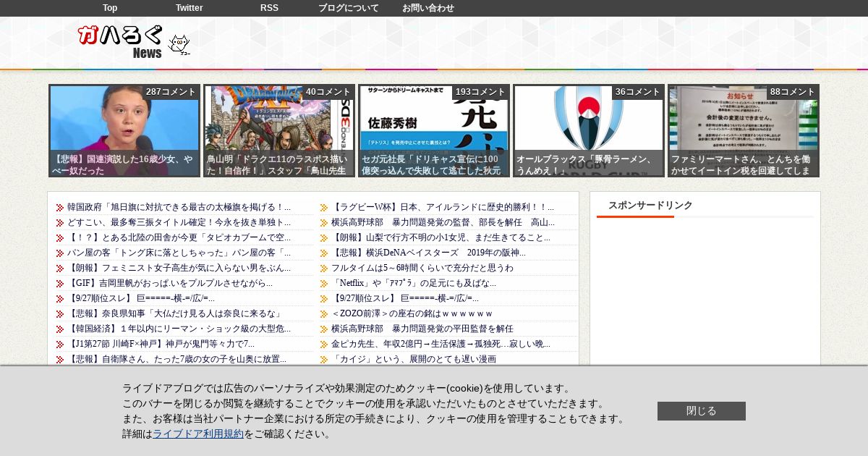Open the 鳥山明 ドラクエ11 featured thumbnail
The width and height of the screenshot is (868, 456).
point(279,131)
